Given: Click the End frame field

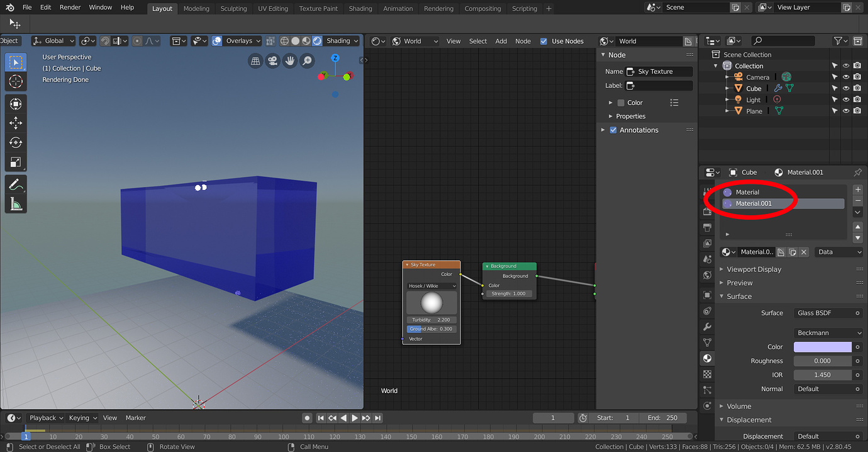Looking at the screenshot, I should [664, 418].
